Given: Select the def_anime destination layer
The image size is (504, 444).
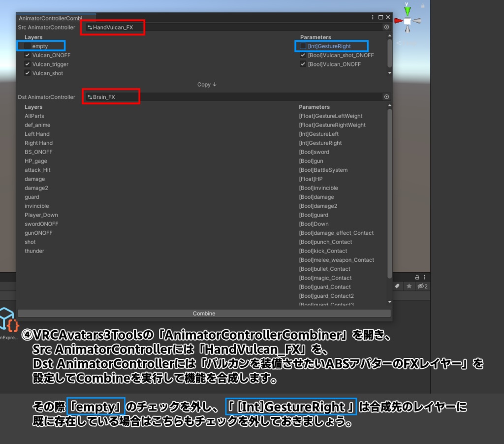Looking at the screenshot, I should [x=37, y=125].
